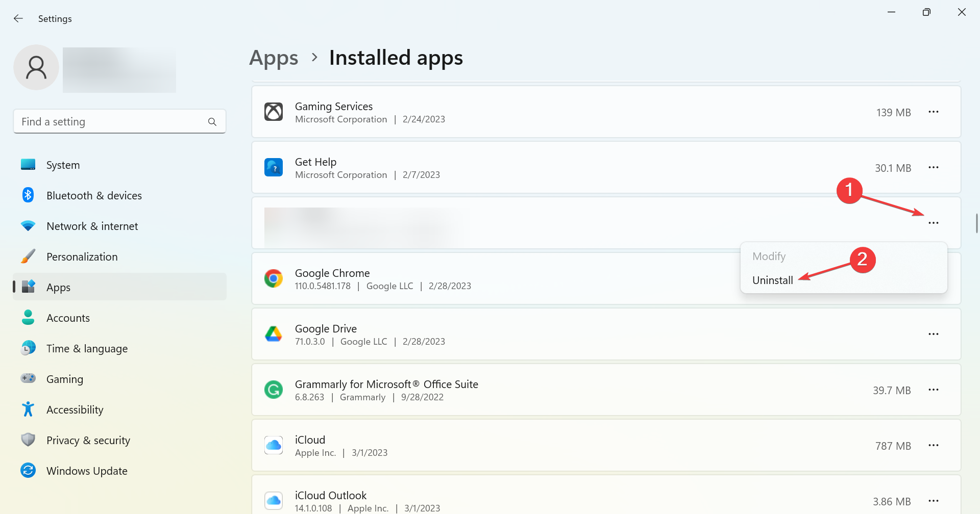Click the Network wifi icon
The image size is (980, 514).
(28, 225)
